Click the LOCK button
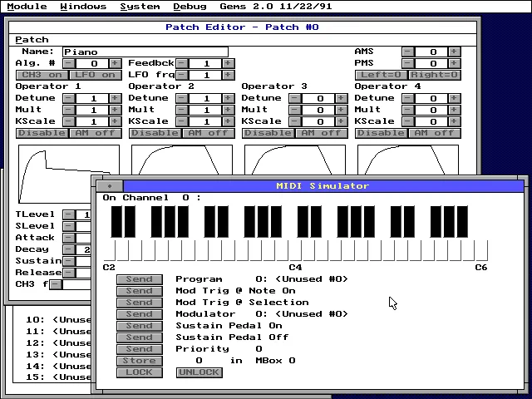 click(x=140, y=372)
